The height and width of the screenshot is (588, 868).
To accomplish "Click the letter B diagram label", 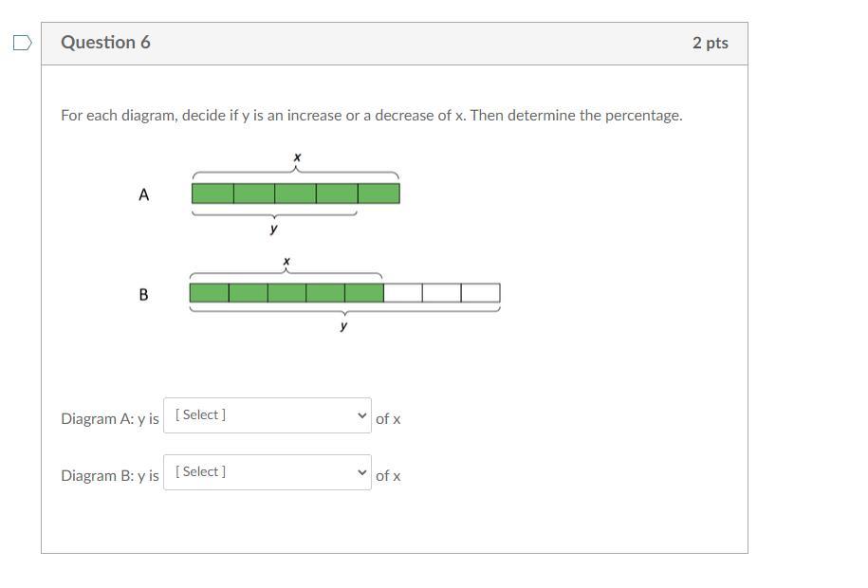I will pos(144,295).
